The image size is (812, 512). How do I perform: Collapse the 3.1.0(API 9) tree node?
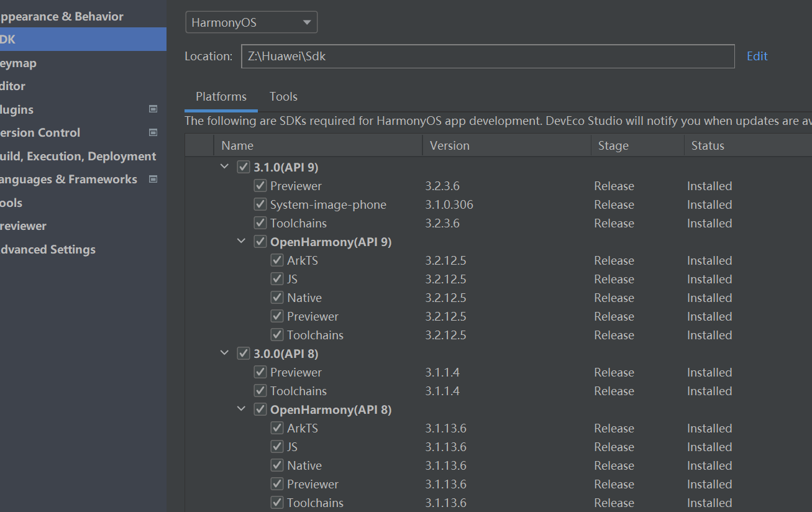(225, 167)
